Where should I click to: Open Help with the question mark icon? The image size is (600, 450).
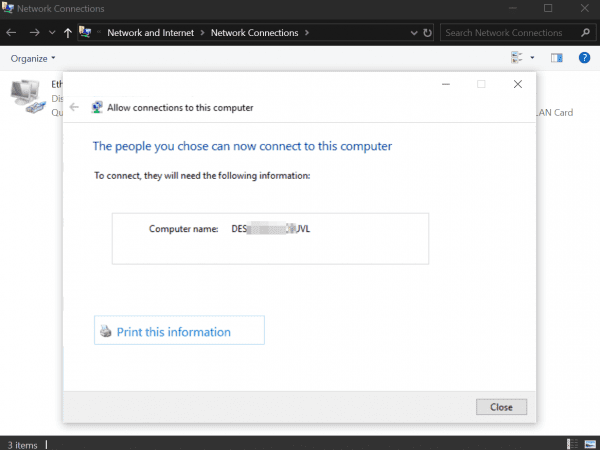[x=584, y=58]
